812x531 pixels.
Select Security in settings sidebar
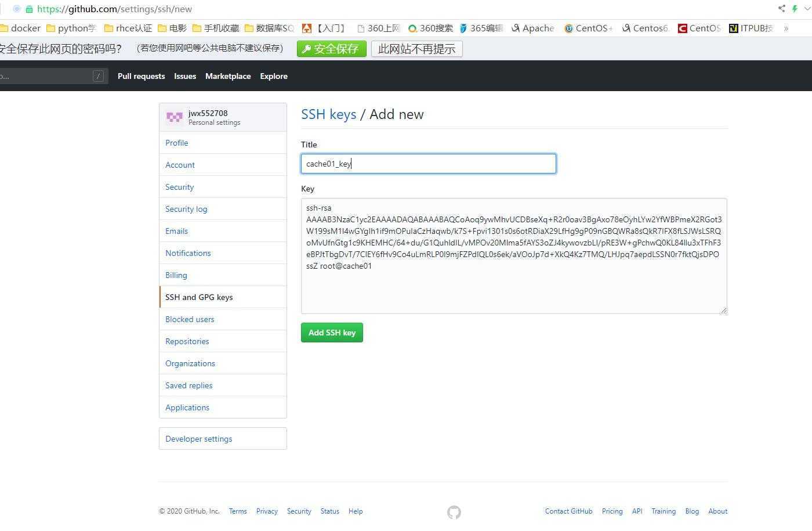[223, 187]
